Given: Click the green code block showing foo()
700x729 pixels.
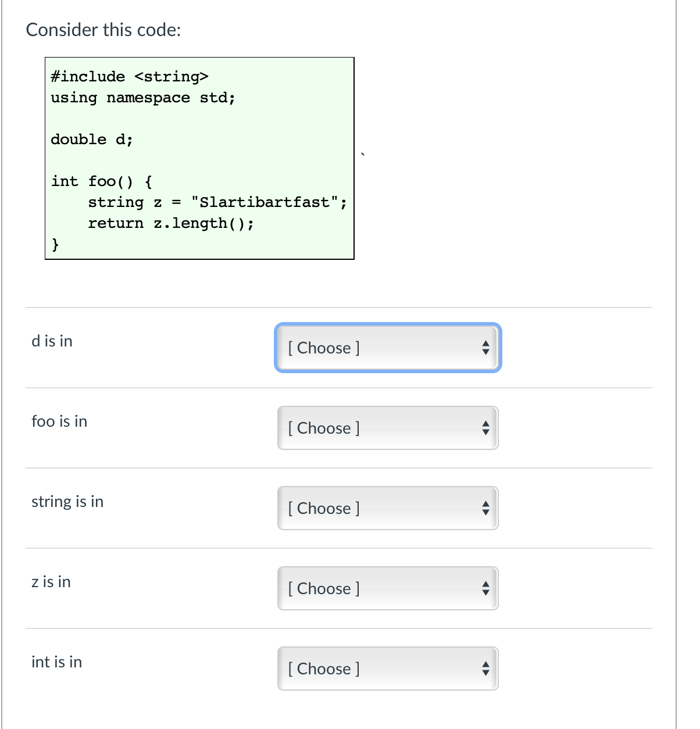Looking at the screenshot, I should pos(199,157).
